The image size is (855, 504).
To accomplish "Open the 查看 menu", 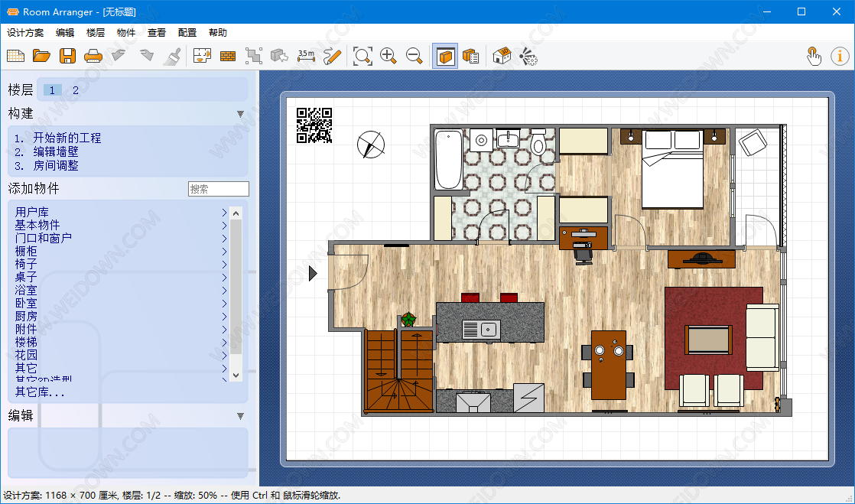I will pyautogui.click(x=157, y=33).
